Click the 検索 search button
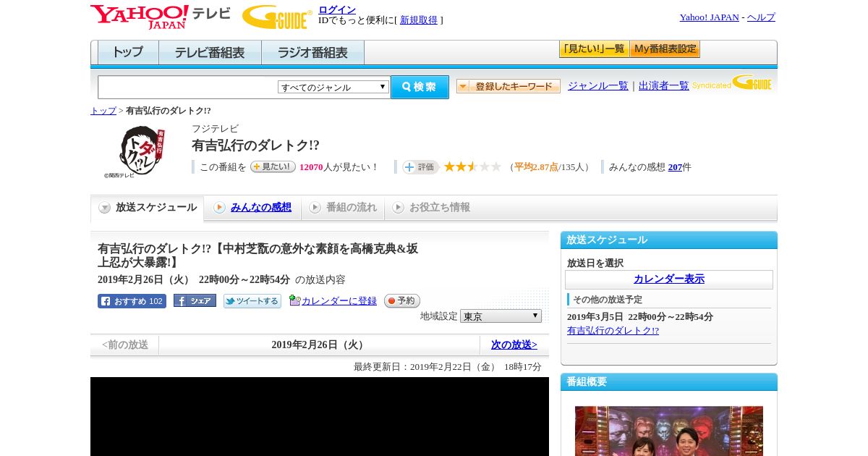 (420, 87)
